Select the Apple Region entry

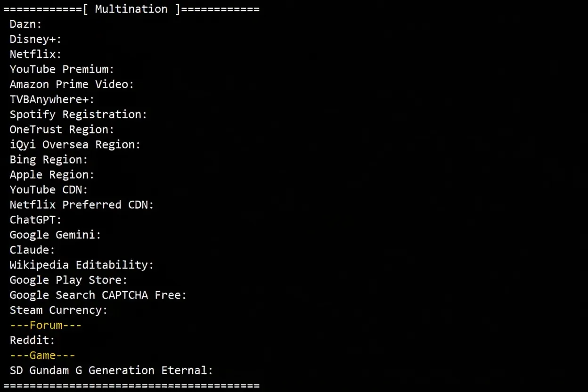point(52,175)
